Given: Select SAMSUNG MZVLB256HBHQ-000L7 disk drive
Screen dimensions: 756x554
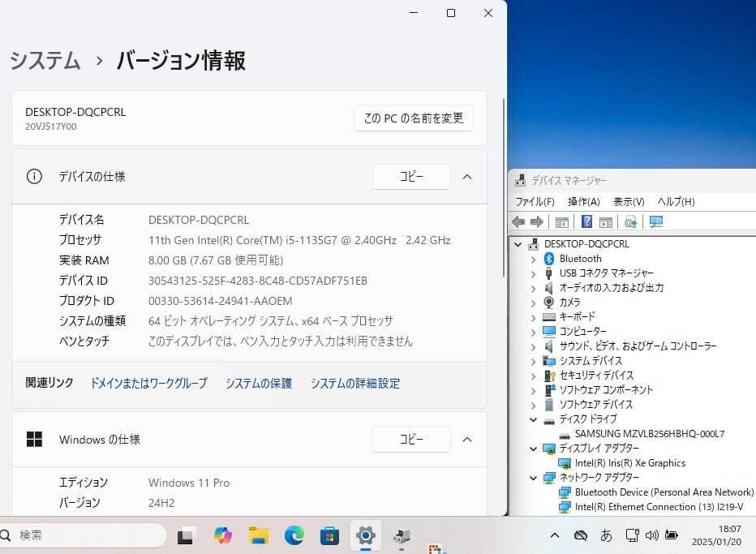Looking at the screenshot, I should coord(649,434).
